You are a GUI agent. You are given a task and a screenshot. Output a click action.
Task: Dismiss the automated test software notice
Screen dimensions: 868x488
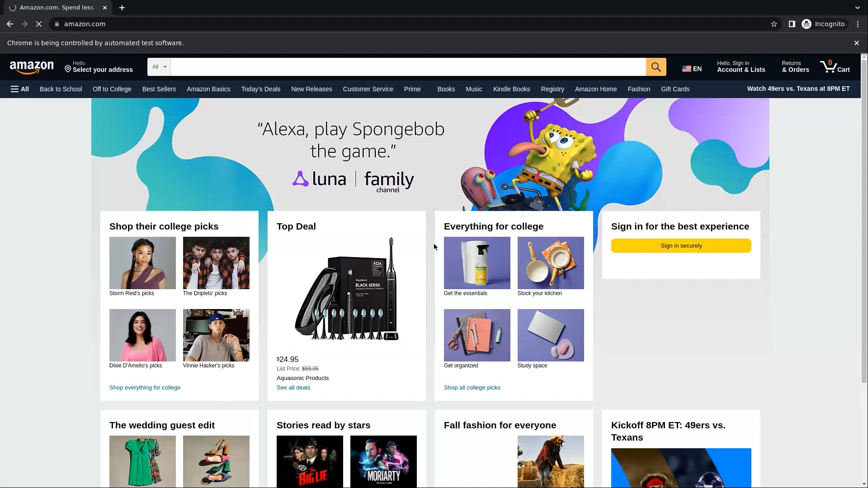pyautogui.click(x=857, y=43)
